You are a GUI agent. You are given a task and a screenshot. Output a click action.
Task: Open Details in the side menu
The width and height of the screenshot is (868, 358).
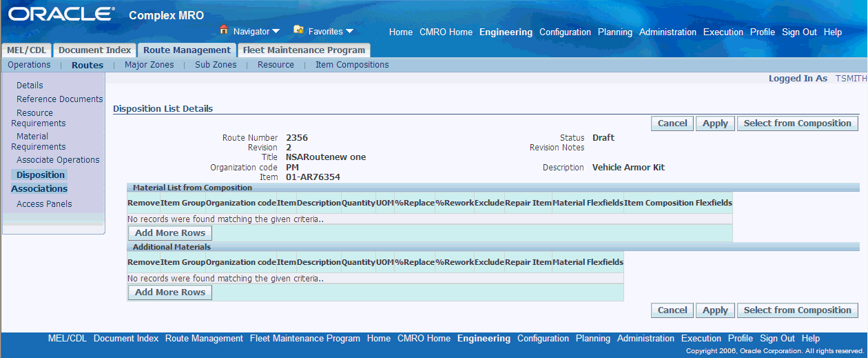click(x=30, y=86)
